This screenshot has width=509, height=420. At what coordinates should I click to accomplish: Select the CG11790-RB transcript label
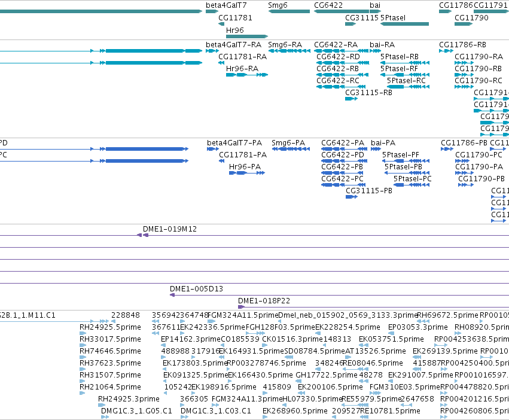click(478, 69)
